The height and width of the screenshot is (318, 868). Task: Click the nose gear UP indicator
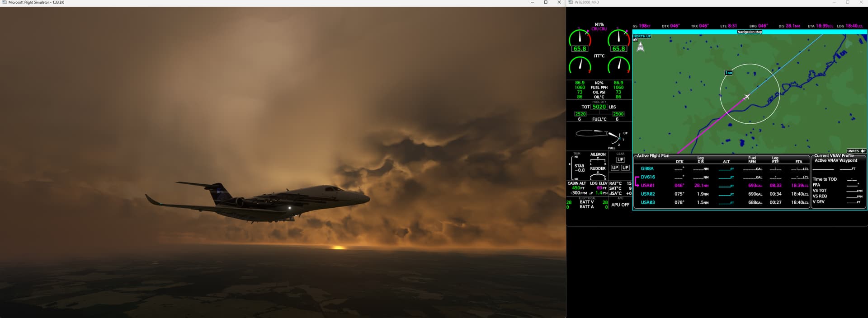(x=620, y=159)
